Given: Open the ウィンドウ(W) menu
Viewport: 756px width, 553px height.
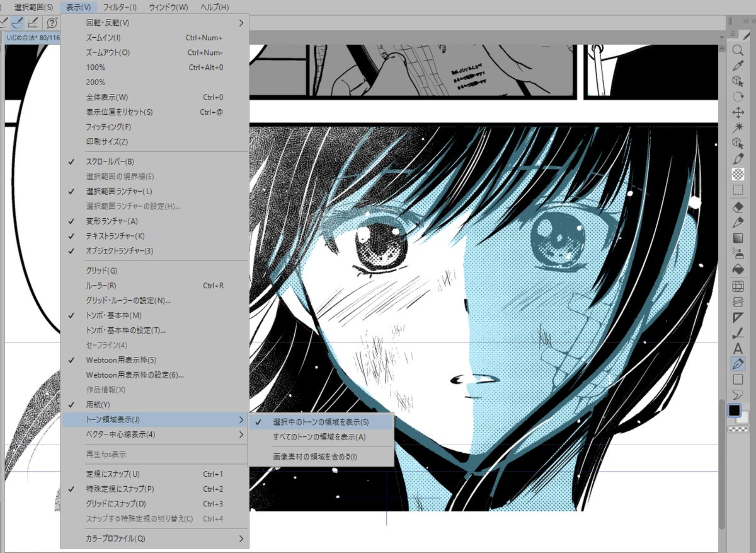Looking at the screenshot, I should pos(168,7).
